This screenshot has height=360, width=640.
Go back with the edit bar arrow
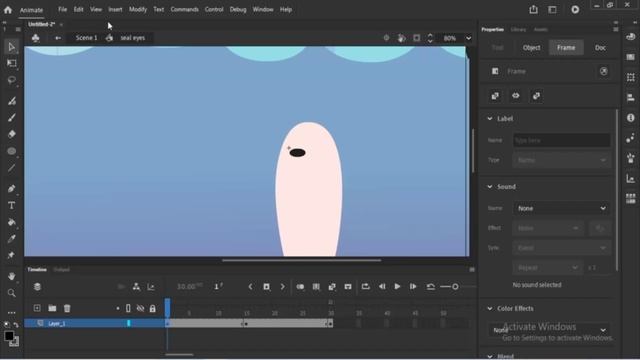click(58, 38)
